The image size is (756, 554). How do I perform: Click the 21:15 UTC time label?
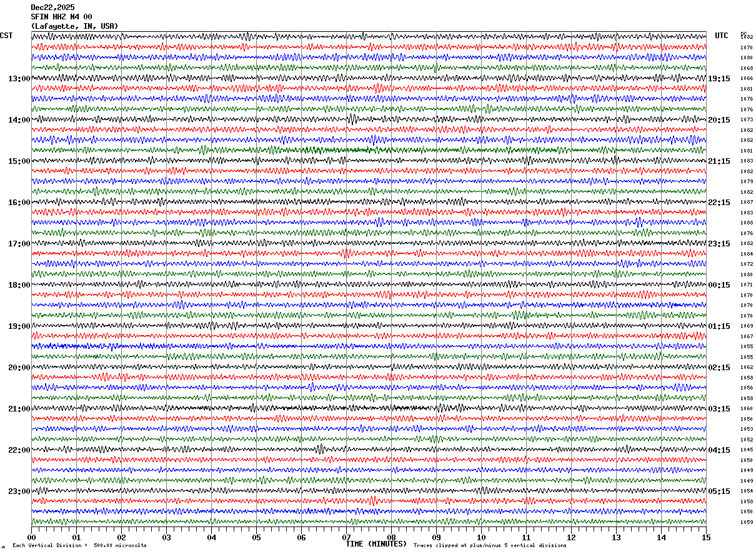point(719,161)
